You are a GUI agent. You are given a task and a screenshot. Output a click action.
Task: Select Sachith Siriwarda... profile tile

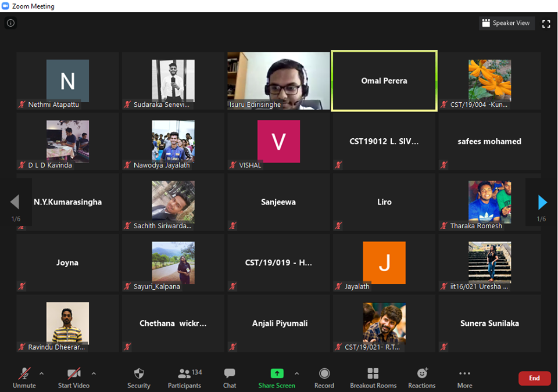[173, 202]
